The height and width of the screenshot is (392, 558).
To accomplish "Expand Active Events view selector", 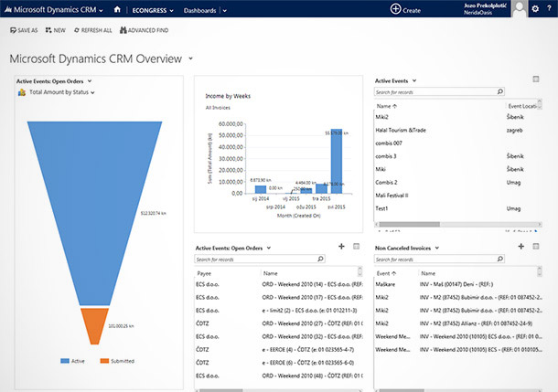I will [414, 80].
